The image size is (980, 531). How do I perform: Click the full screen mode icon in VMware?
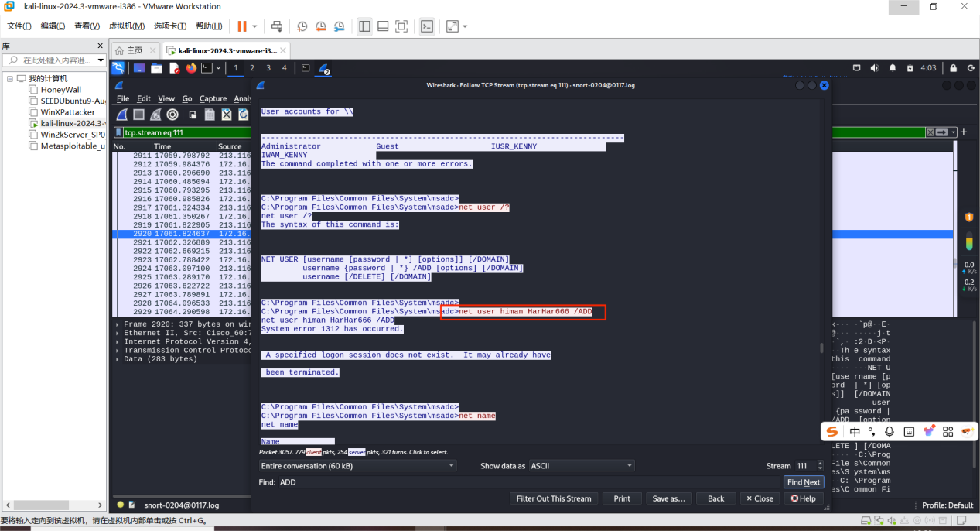tap(401, 26)
